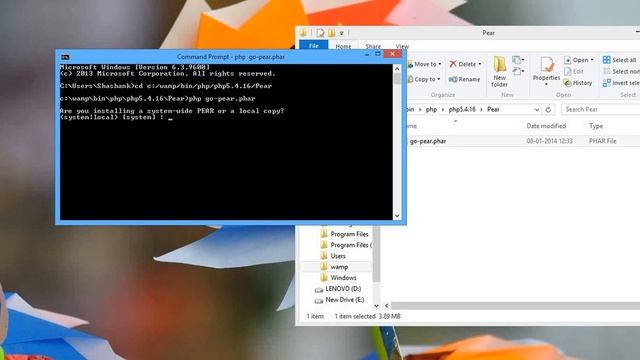
Task: Click php in the address breadcrumb
Action: [x=431, y=109]
